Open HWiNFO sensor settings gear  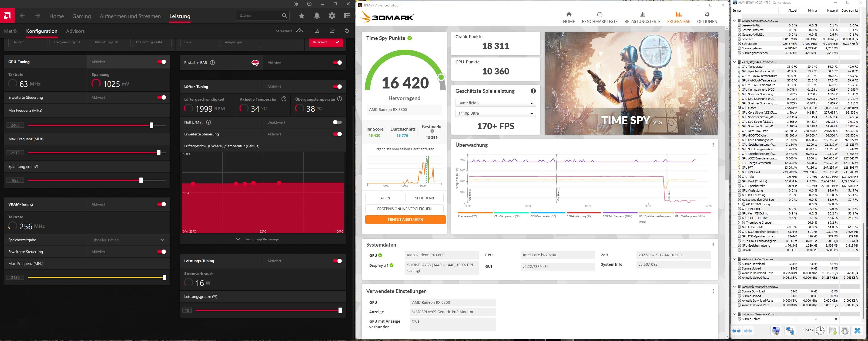click(x=845, y=331)
